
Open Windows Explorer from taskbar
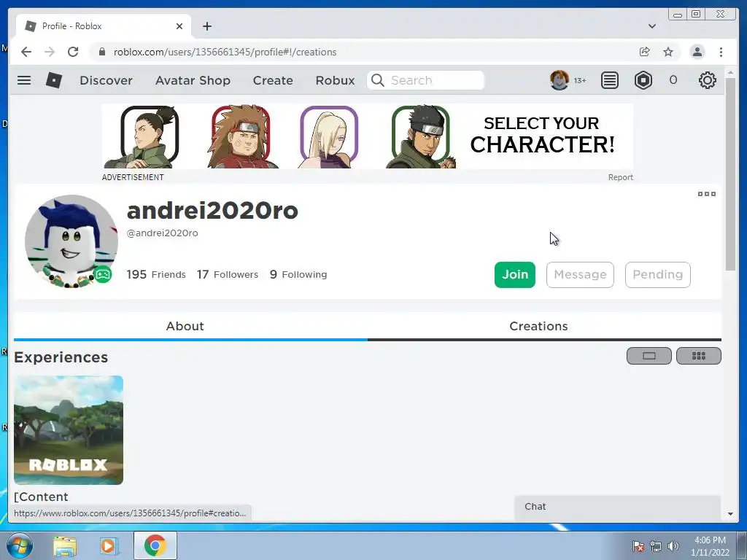(65, 545)
